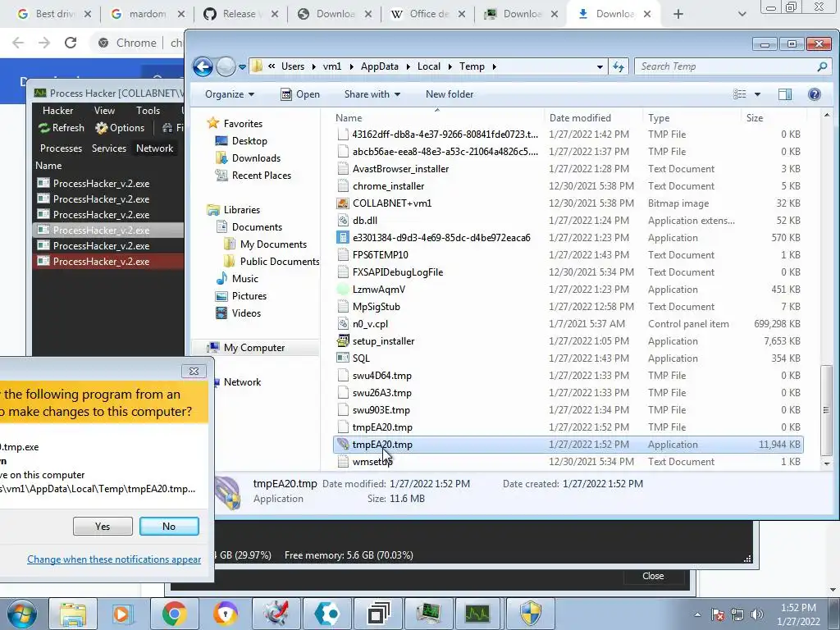The width and height of the screenshot is (840, 630).
Task: Select the COLLABNET+vm1 bitmap file
Action: tap(568, 203)
